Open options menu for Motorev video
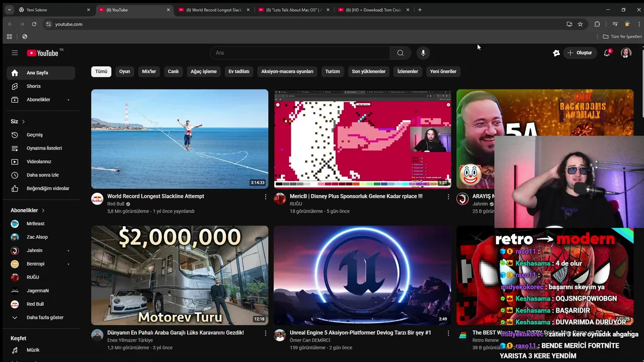 click(266, 333)
